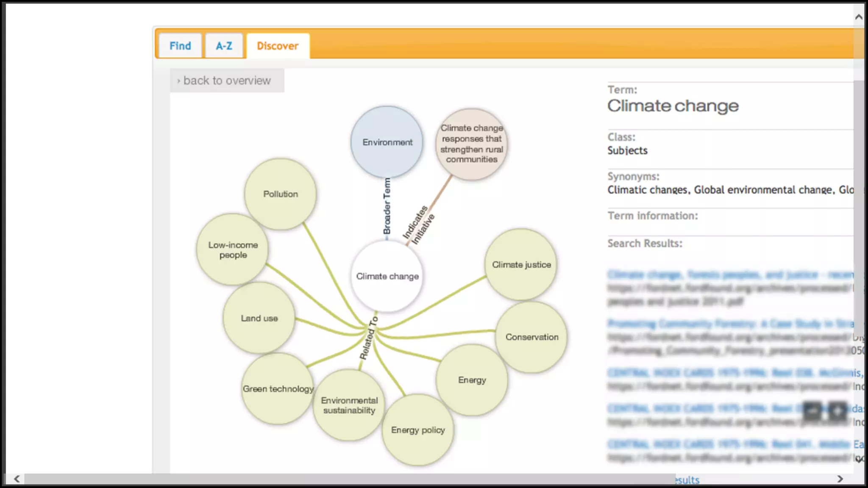Screen dimensions: 868x488
Task: Click the horizontal scrollbar right arrow
Action: [x=840, y=479]
